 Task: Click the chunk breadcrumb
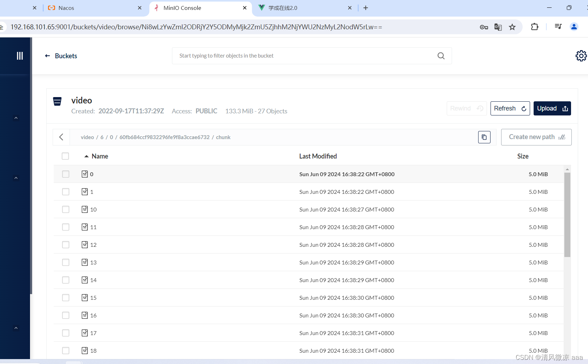pos(223,137)
